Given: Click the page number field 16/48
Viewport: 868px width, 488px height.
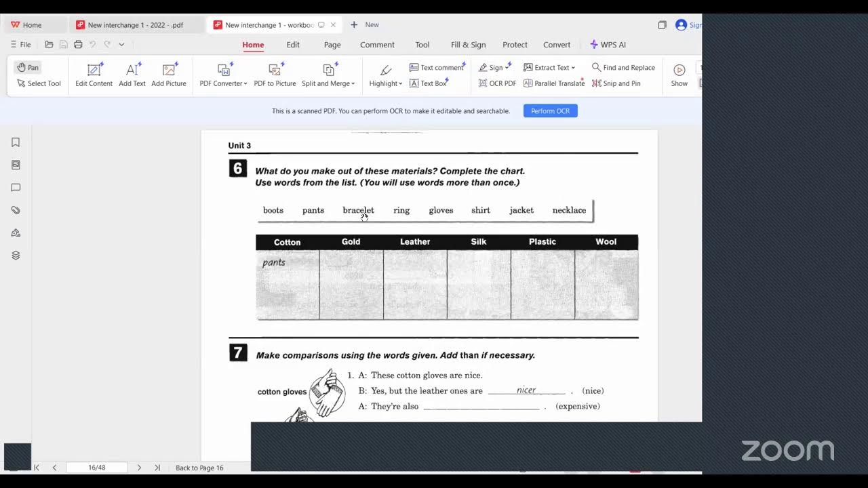Looking at the screenshot, I should point(97,468).
